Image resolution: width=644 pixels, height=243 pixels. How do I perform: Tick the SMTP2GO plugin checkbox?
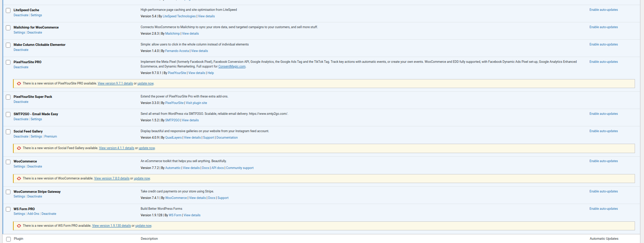[x=8, y=114]
